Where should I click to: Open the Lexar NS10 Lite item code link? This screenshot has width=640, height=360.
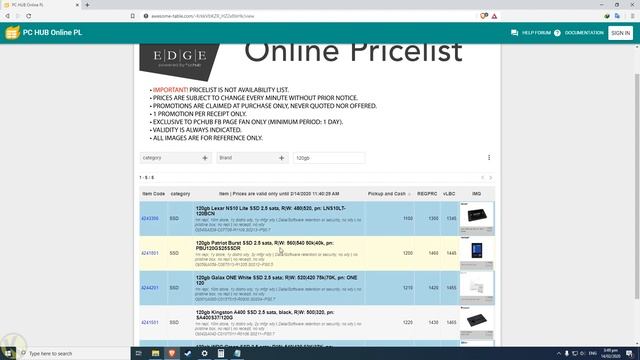tap(150, 219)
